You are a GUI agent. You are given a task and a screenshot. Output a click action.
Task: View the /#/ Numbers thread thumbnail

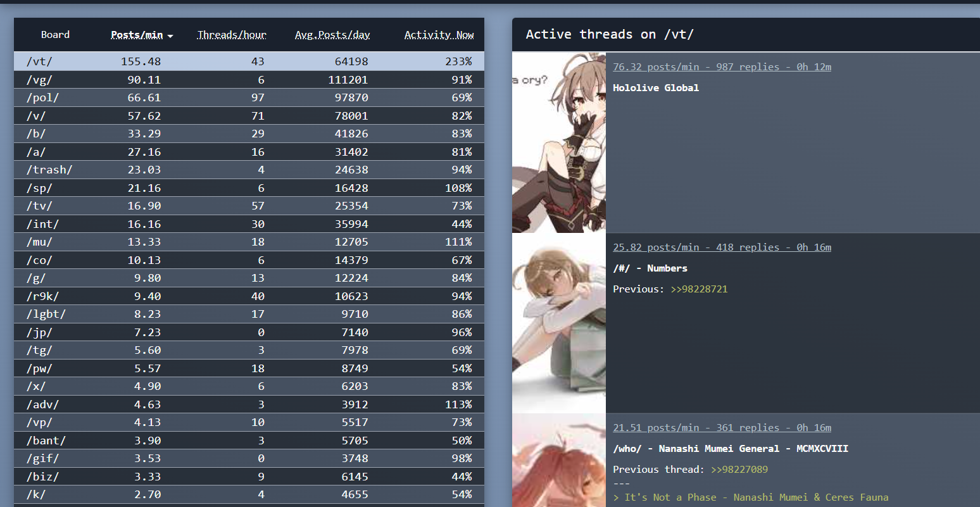(x=559, y=323)
